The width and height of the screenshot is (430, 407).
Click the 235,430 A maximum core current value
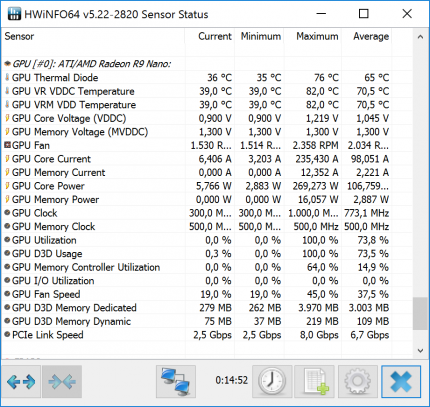point(317,159)
